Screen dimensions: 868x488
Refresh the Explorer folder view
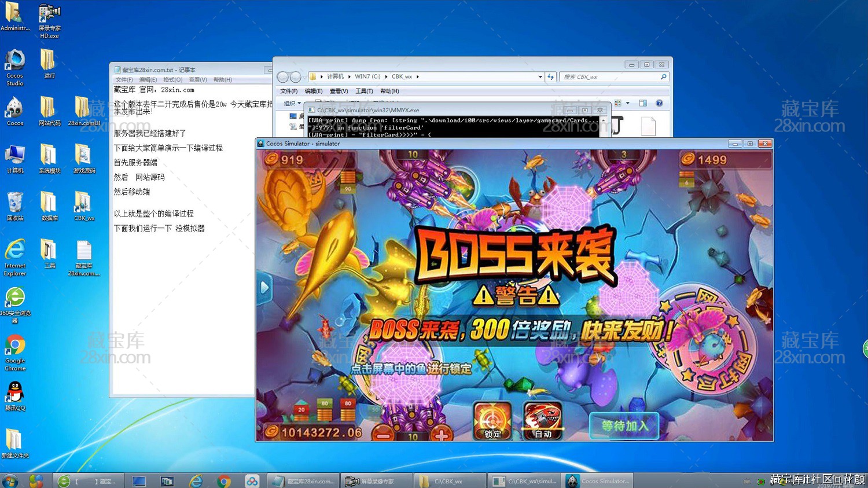click(550, 76)
